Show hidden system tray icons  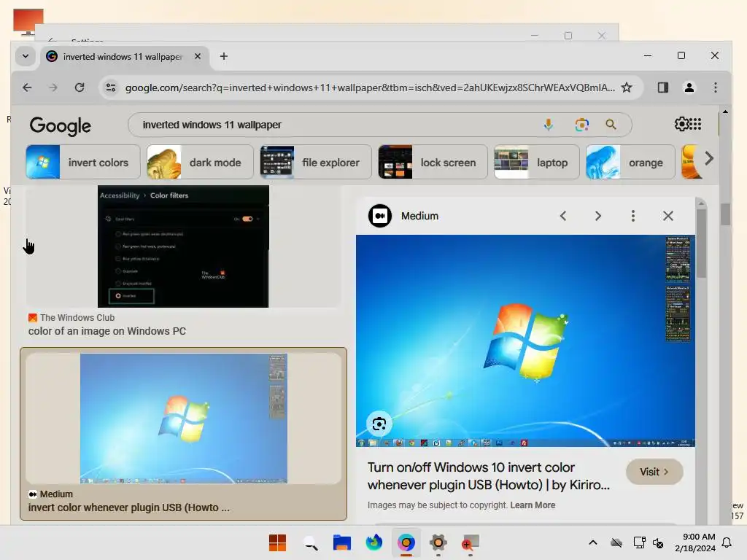[x=592, y=542]
